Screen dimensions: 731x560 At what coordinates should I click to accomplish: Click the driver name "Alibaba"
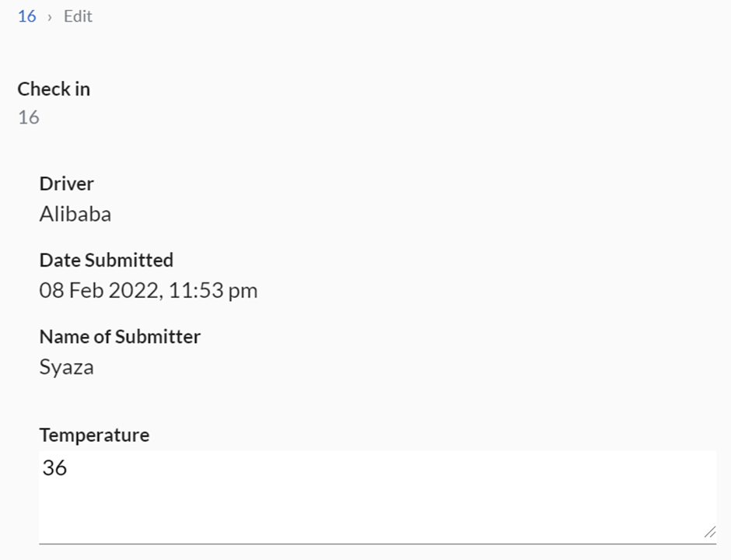click(x=75, y=214)
